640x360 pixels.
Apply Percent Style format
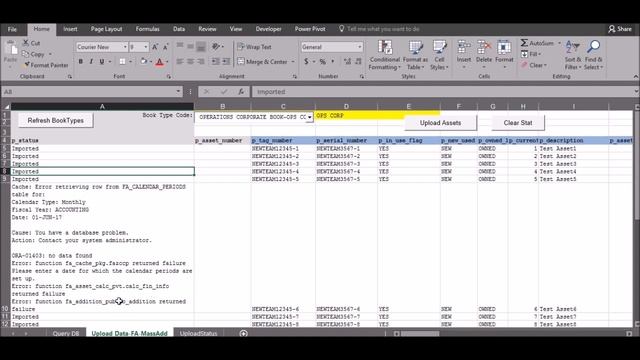[323, 62]
